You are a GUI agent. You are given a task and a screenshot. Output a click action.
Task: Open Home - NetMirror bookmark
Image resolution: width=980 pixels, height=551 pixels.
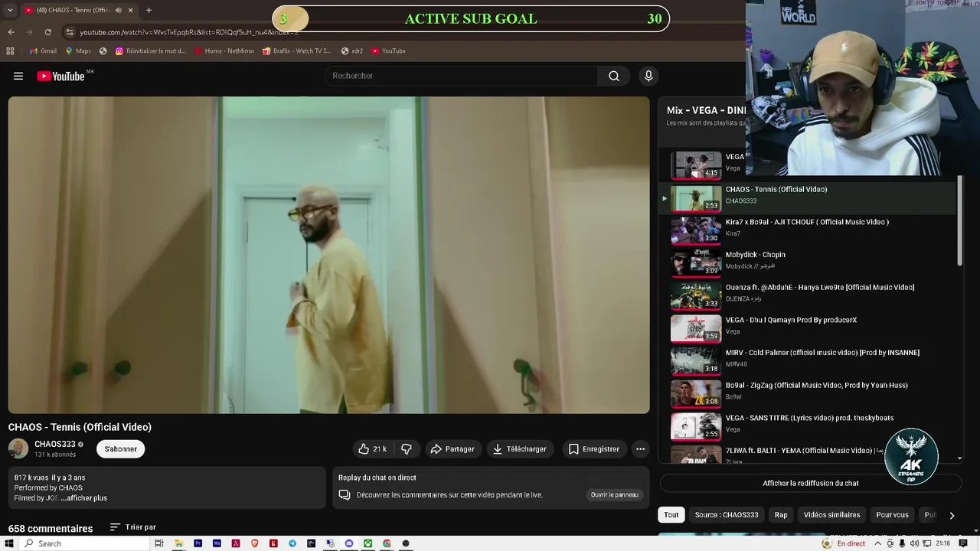[x=224, y=51]
